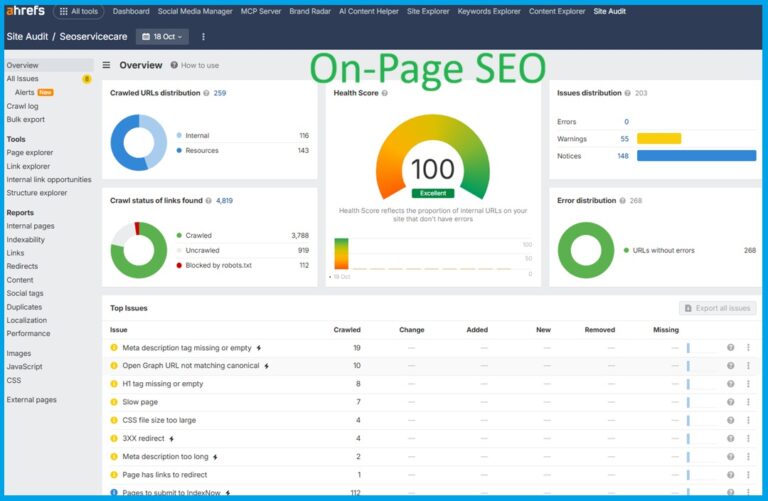Open the All tools grid menu
The height and width of the screenshot is (501, 768).
tap(78, 11)
